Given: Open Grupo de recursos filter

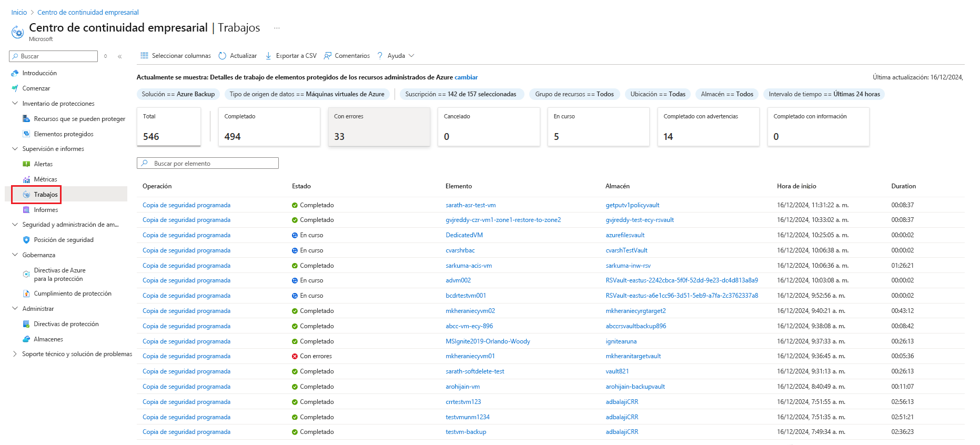Looking at the screenshot, I should (x=574, y=94).
